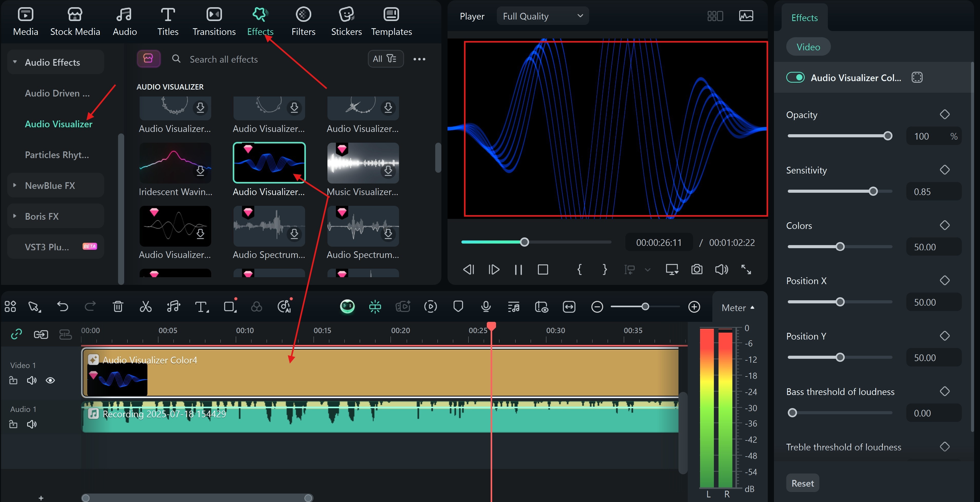Open the external monitor display dropdown
Image resolution: width=980 pixels, height=502 pixels.
[672, 269]
